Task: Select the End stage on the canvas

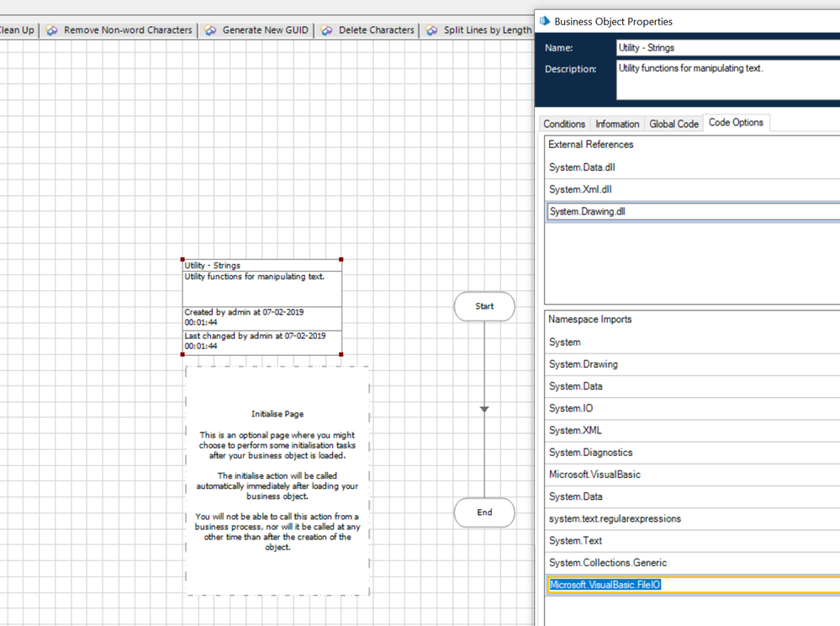Action: [x=484, y=512]
